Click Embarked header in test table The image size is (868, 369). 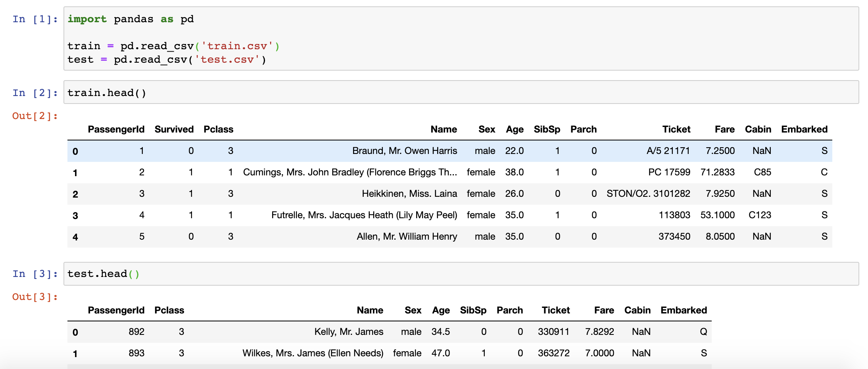point(684,310)
